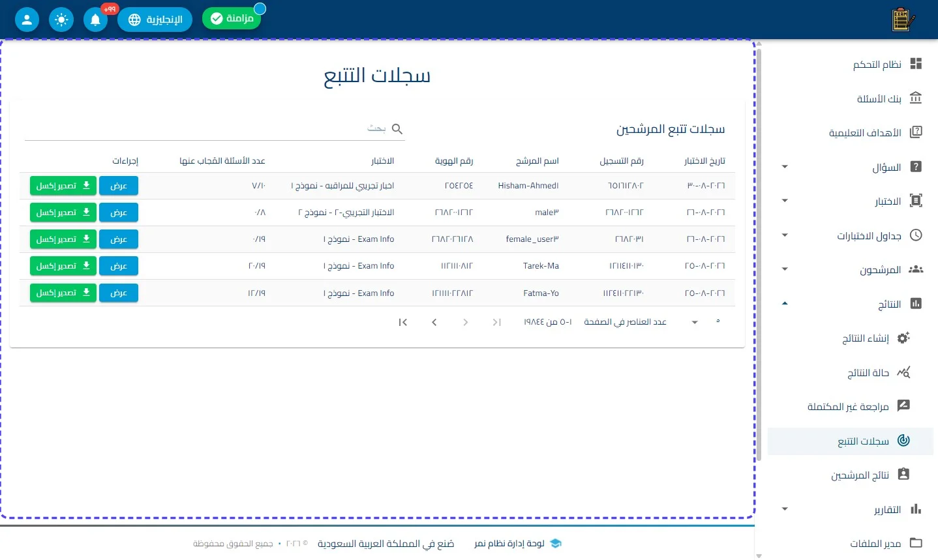Click the مزامنة sync button
Screen dimensions: 938x560
pyautogui.click(x=232, y=18)
